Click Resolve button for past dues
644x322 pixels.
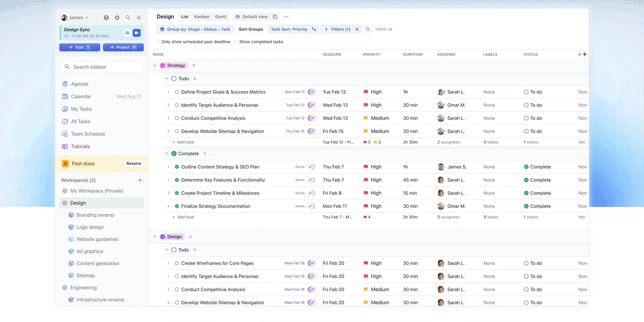pyautogui.click(x=134, y=164)
